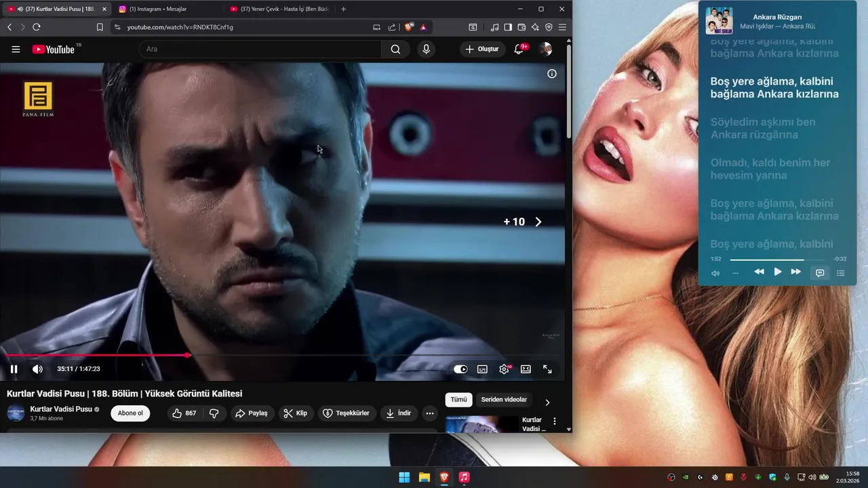This screenshot has width=868, height=488.
Task: Open the video player settings gear
Action: 504,369
